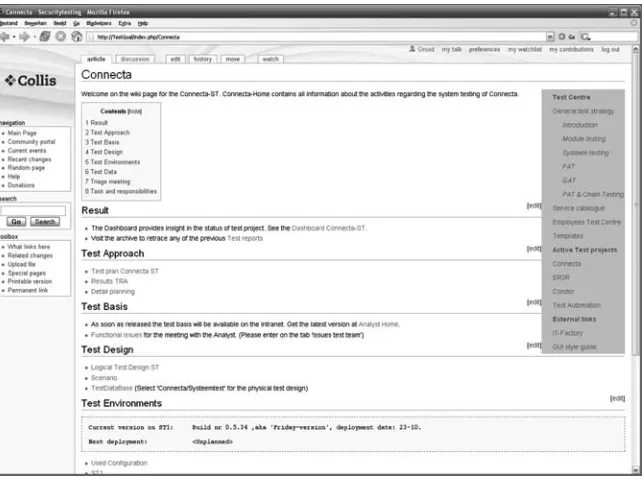This screenshot has width=644, height=480.
Task: Jump to '2 Test Approach' in Contents
Action: click(107, 133)
